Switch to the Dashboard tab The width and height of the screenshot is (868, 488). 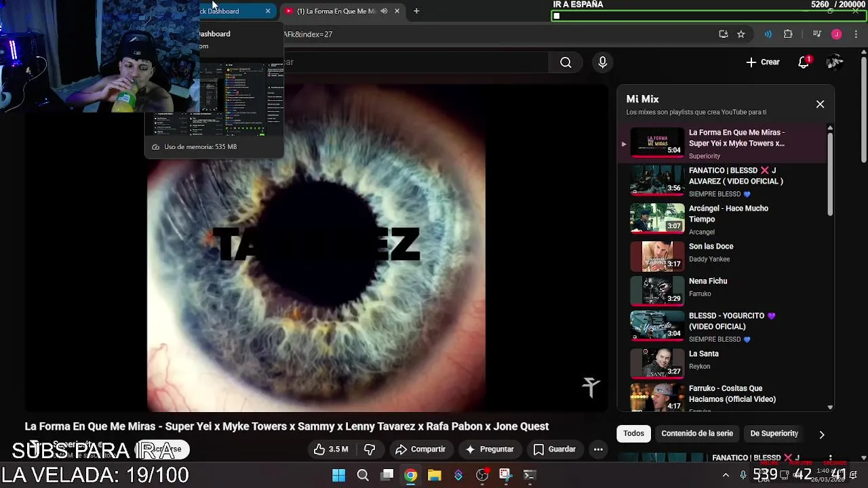(x=234, y=11)
